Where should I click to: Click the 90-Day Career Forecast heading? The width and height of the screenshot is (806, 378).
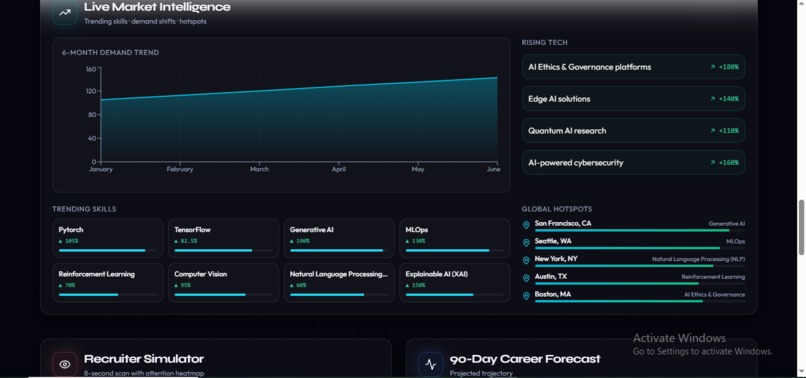point(525,359)
